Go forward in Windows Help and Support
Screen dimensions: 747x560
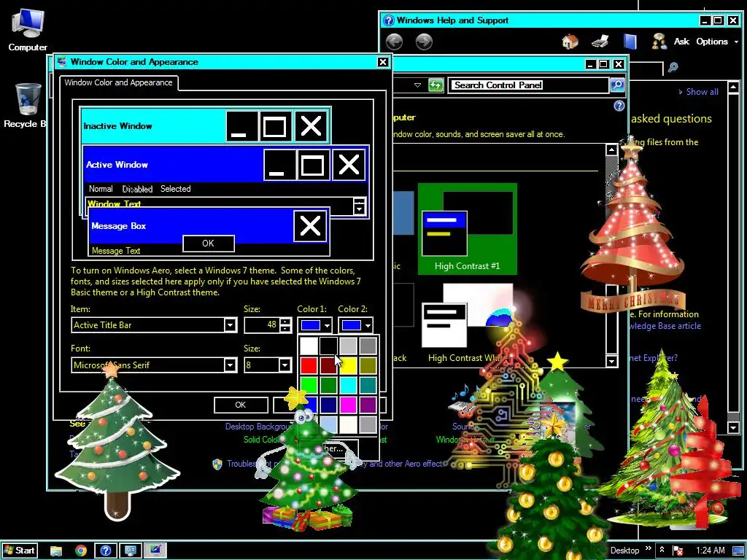(x=424, y=42)
